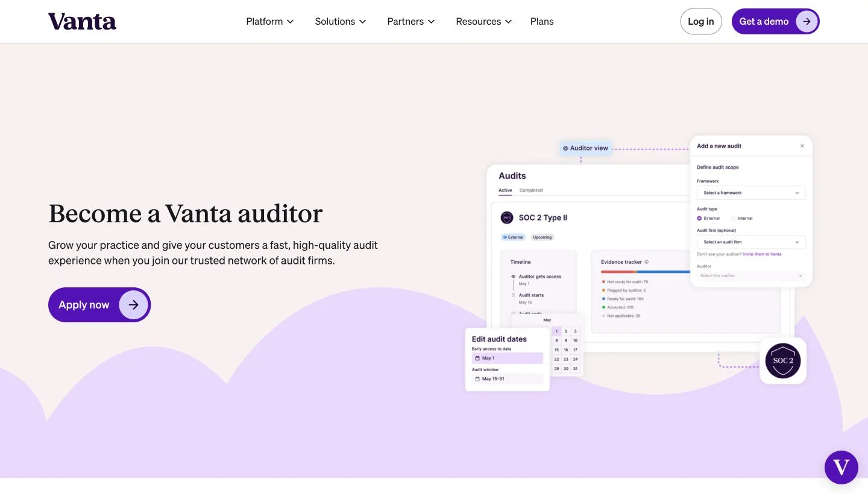Expand the Solutions menu
The width and height of the screenshot is (868, 494).
(x=341, y=21)
